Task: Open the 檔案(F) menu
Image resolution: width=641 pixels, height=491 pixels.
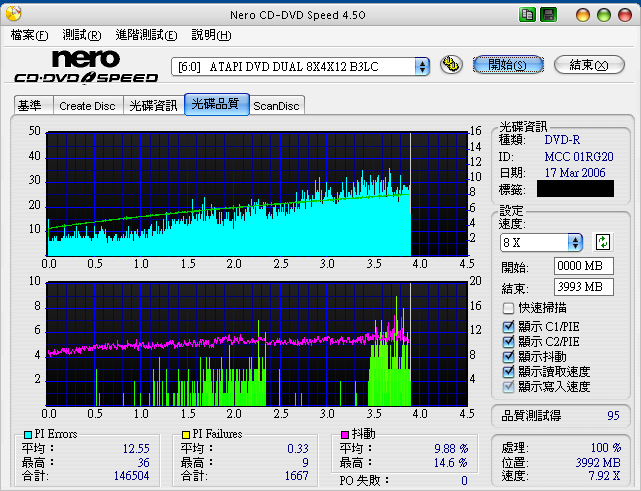Action: (x=29, y=35)
